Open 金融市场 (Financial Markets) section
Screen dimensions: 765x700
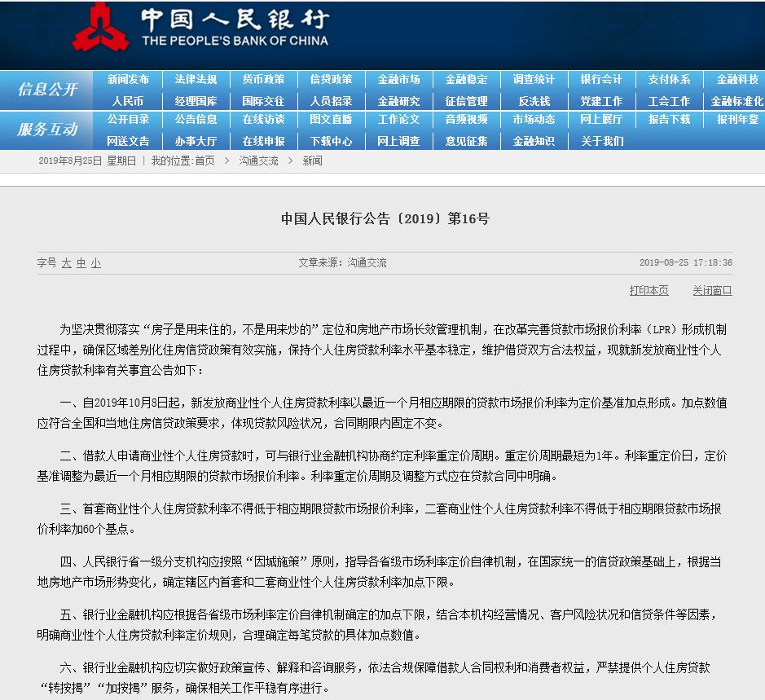click(x=398, y=79)
